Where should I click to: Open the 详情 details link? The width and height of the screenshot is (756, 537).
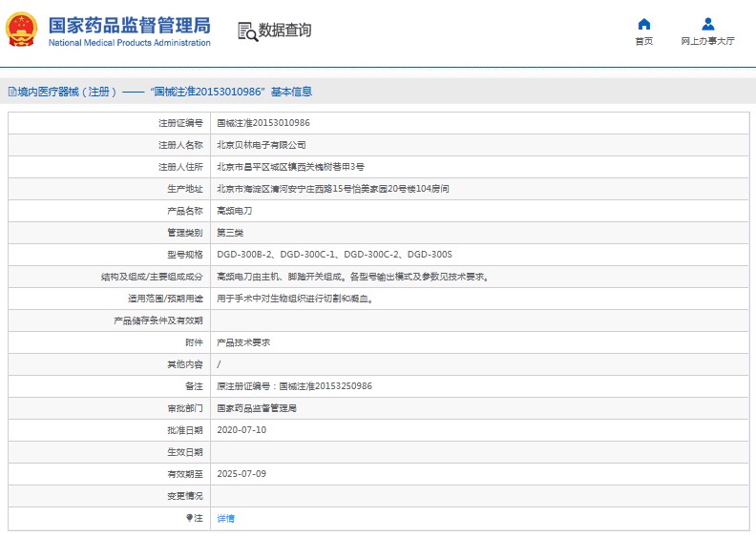(225, 518)
